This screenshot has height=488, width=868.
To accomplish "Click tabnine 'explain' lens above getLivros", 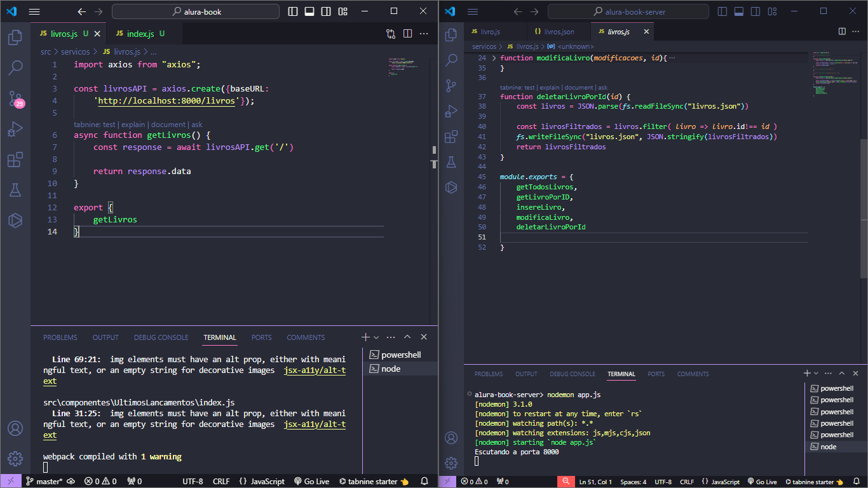I will pos(133,125).
